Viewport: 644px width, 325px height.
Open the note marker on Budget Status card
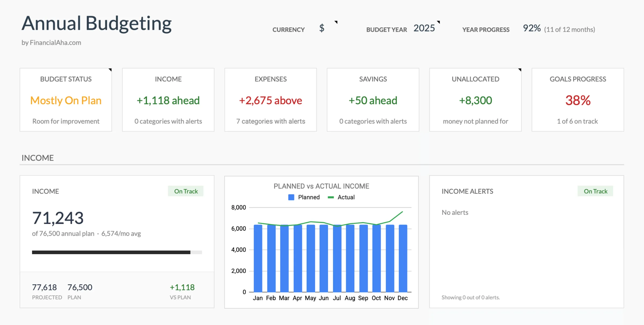click(x=109, y=71)
